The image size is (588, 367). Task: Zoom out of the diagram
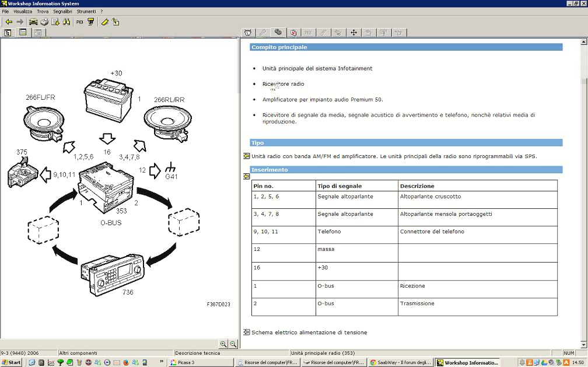(x=233, y=344)
